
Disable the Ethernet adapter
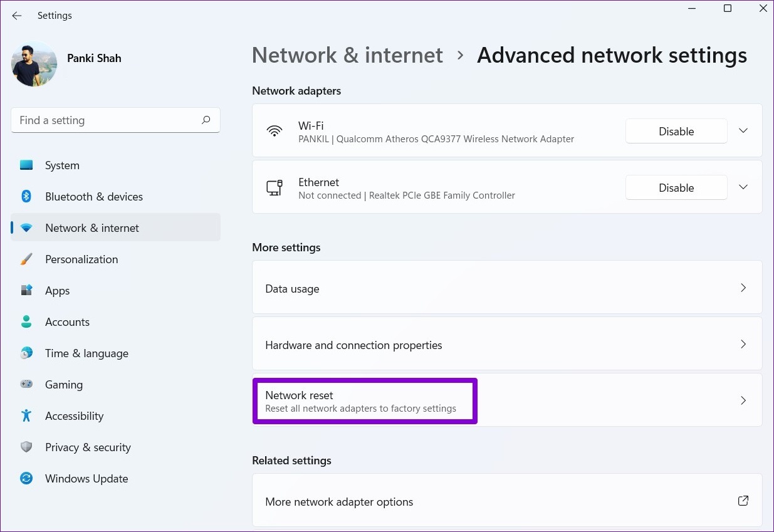[x=676, y=187]
